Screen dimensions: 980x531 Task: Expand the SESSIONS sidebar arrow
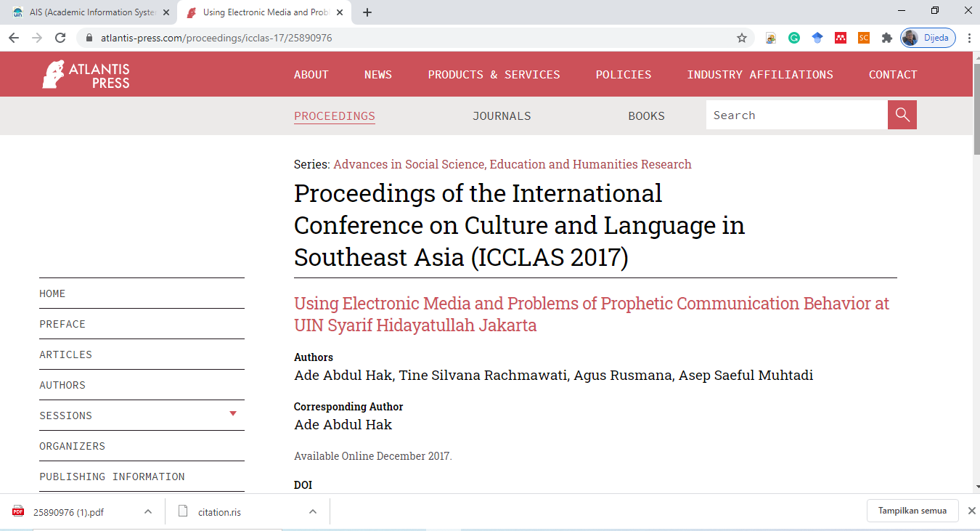233,413
